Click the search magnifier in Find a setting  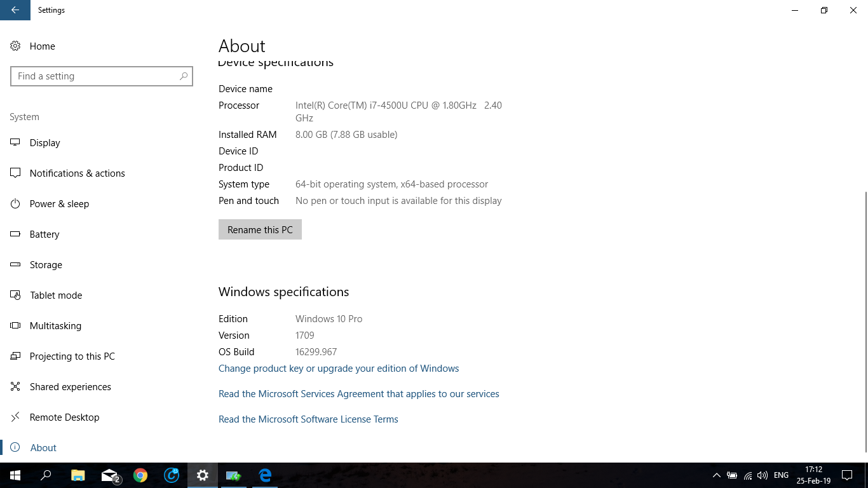(x=184, y=76)
